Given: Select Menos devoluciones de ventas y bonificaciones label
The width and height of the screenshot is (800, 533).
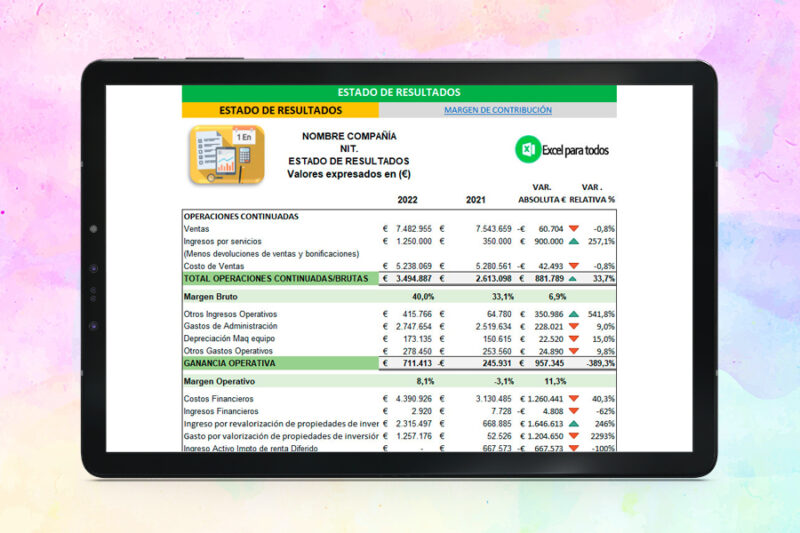Looking at the screenshot, I should click(x=271, y=254).
